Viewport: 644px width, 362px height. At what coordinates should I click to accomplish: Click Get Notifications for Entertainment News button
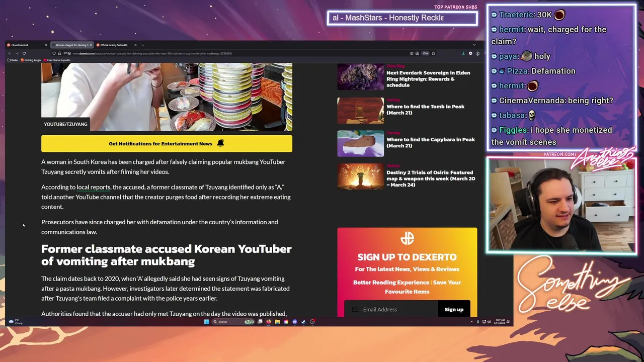click(x=167, y=144)
